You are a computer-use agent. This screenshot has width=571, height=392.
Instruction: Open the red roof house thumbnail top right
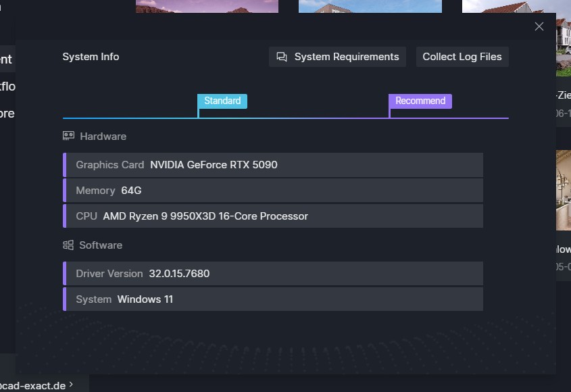pyautogui.click(x=516, y=6)
